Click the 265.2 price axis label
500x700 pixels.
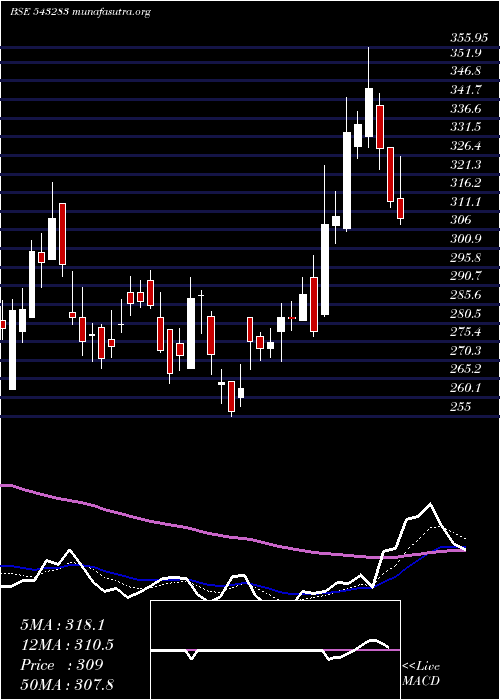pos(465,369)
